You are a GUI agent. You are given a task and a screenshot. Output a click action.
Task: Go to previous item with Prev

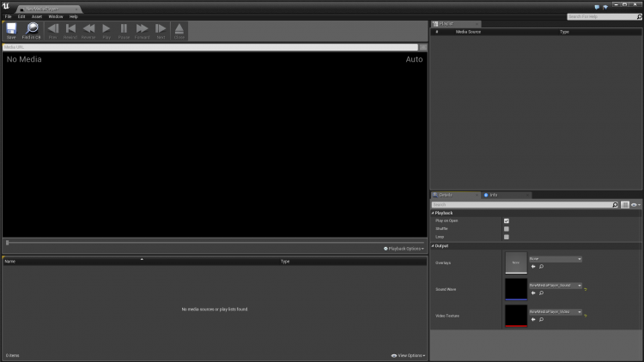click(52, 31)
